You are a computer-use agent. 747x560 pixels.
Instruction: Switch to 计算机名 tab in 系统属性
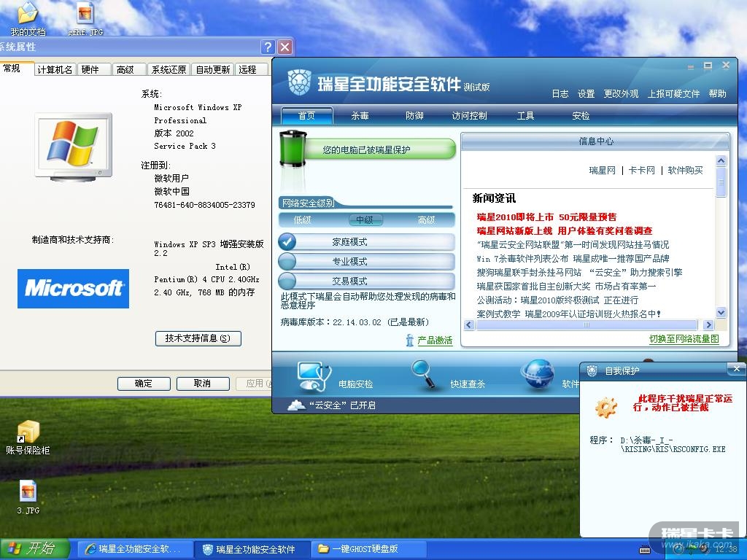coord(55,69)
